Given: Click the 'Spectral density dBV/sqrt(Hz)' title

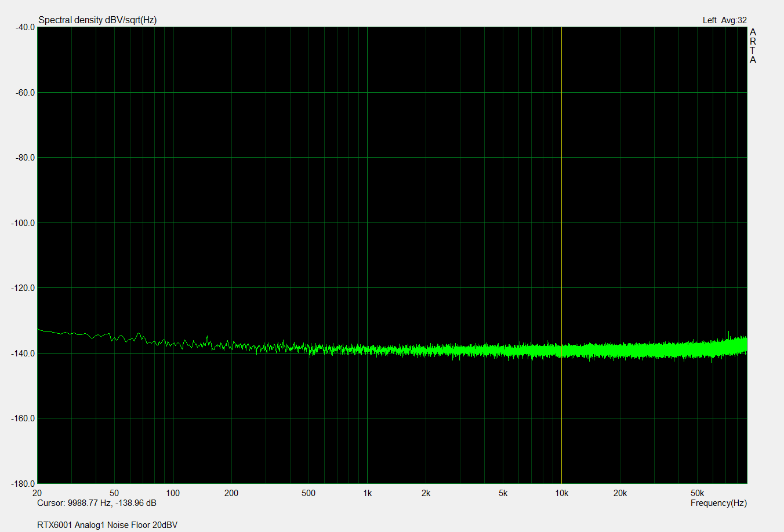Looking at the screenshot, I should (97, 20).
